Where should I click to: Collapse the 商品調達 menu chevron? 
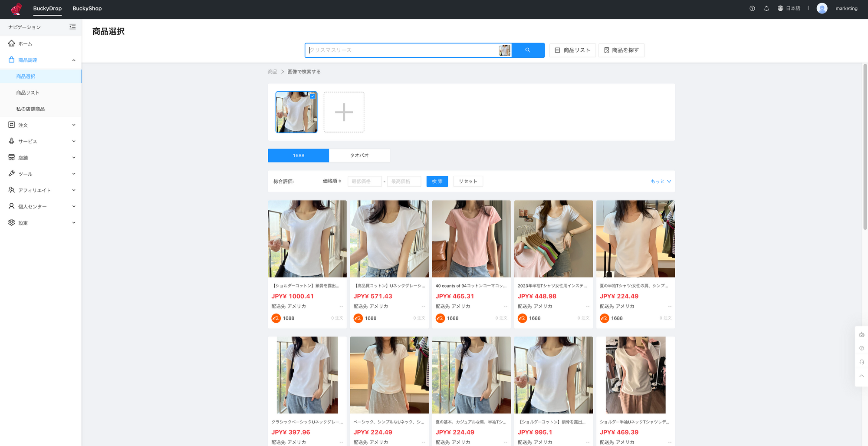(x=74, y=60)
